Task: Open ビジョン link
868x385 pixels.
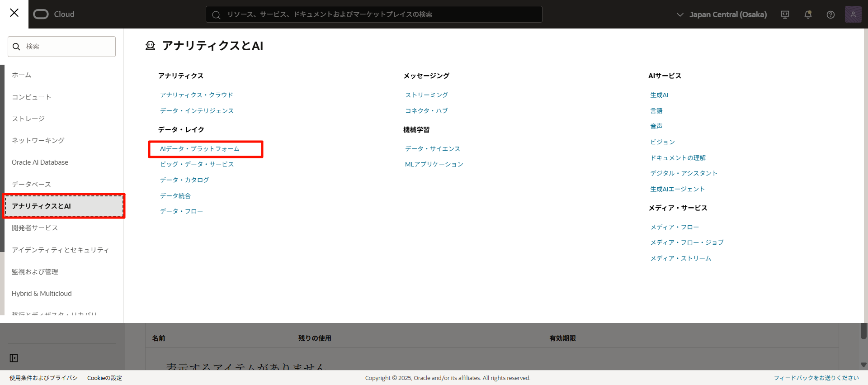Action: point(662,142)
